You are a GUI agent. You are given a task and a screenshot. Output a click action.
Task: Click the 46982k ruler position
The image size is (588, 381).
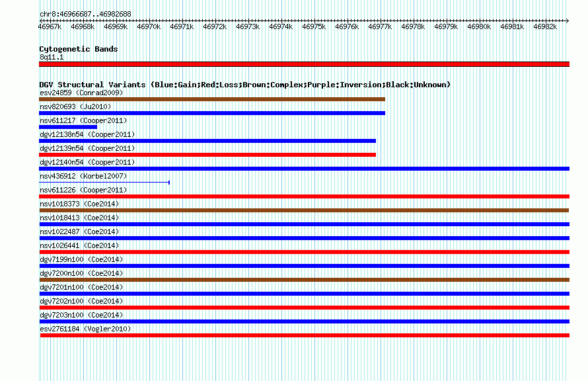[x=545, y=26]
